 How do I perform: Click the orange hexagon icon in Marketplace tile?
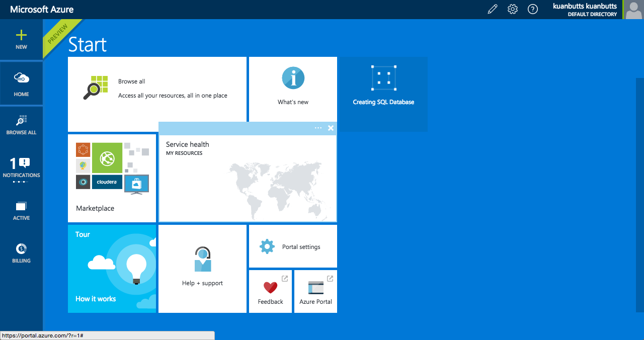[x=83, y=150]
